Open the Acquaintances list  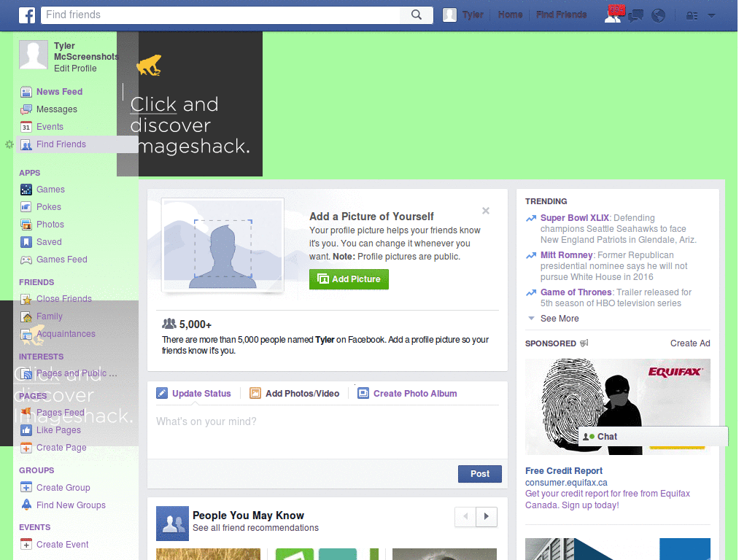click(x=66, y=334)
